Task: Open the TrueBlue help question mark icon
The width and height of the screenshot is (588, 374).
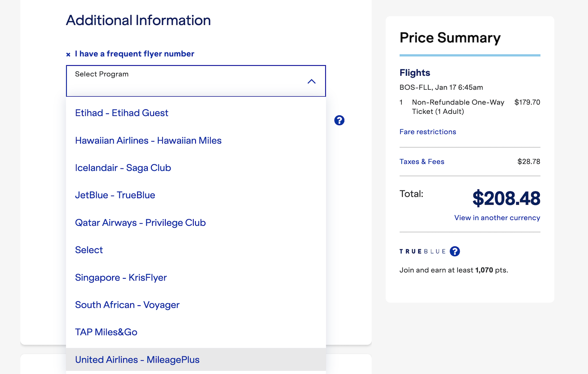Action: pyautogui.click(x=455, y=251)
